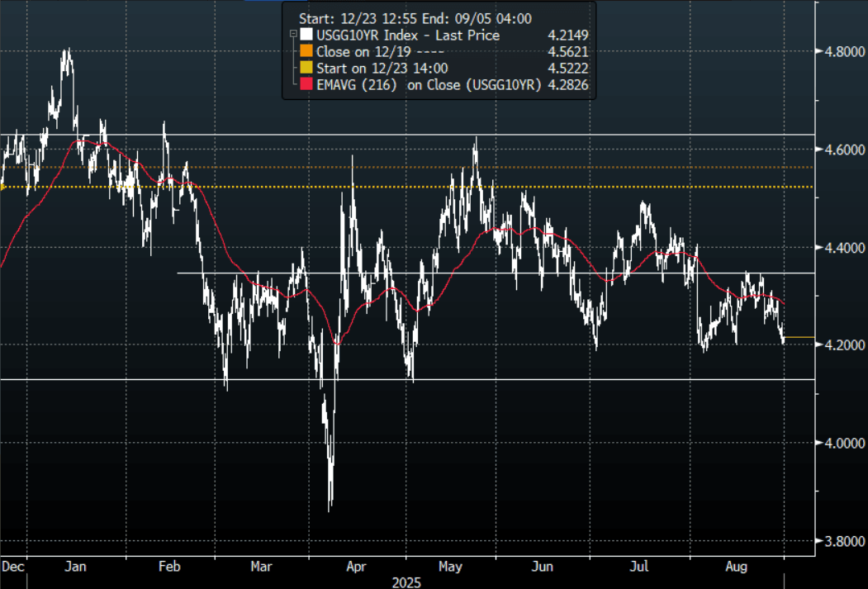Click the yellow dotted line's left-edge arrow marker

3,188
